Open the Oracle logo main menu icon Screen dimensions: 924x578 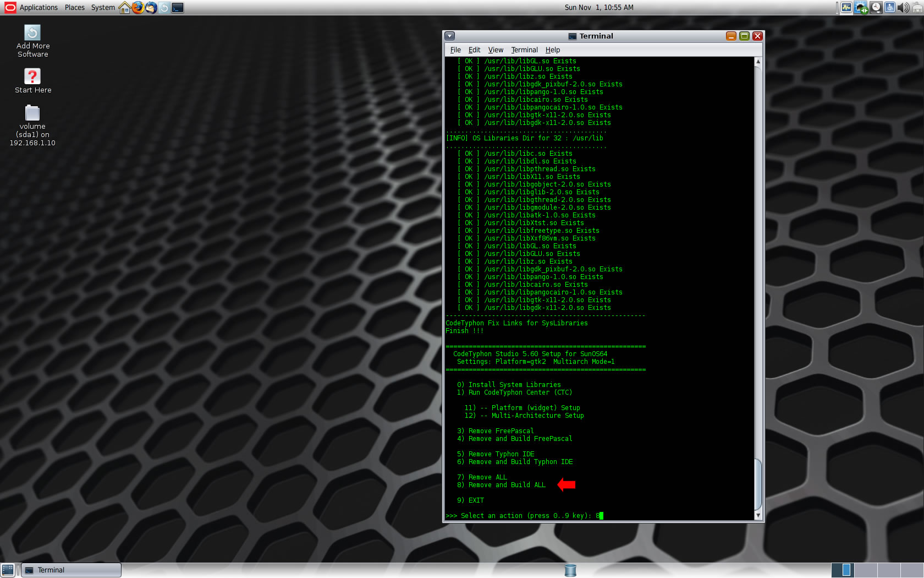point(10,7)
